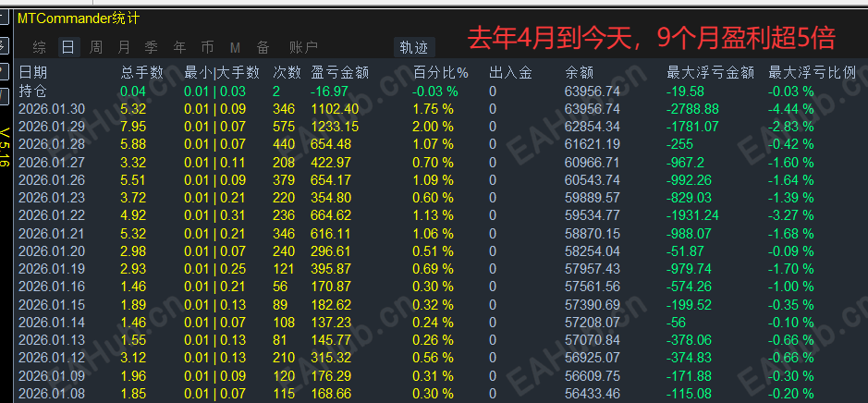Click the 1.13 % percentage cell
The height and width of the screenshot is (403, 868).
pyautogui.click(x=433, y=216)
